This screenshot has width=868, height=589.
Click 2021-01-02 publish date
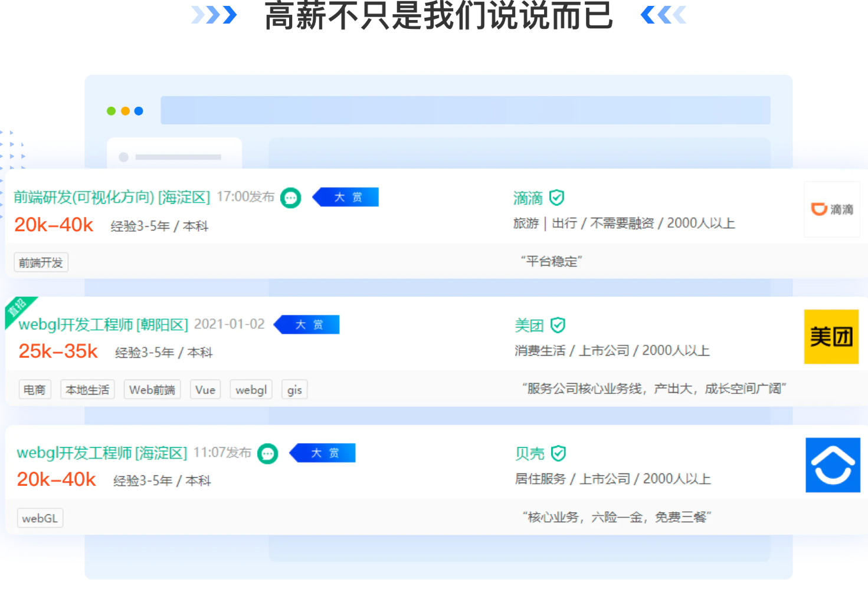click(x=229, y=324)
